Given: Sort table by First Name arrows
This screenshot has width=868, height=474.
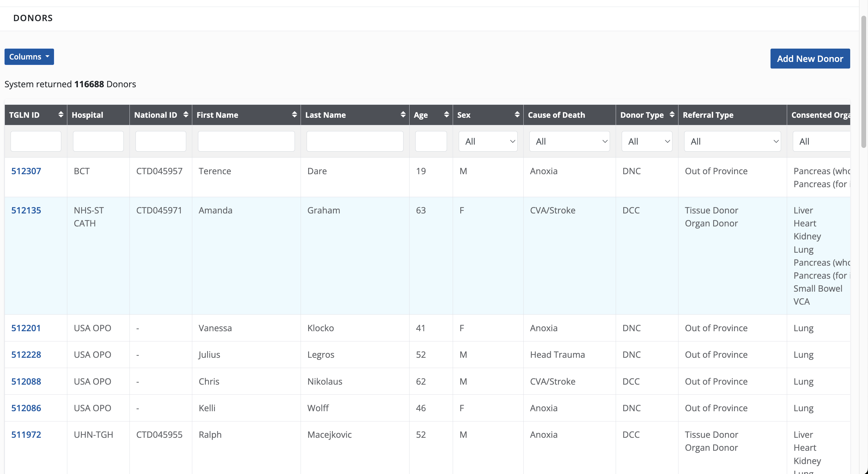Looking at the screenshot, I should 294,115.
